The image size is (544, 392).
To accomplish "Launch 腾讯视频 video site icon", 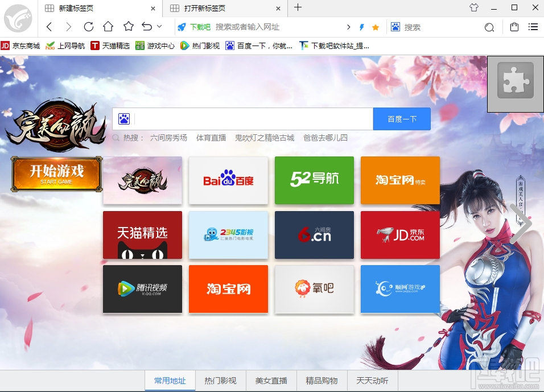I will (142, 289).
